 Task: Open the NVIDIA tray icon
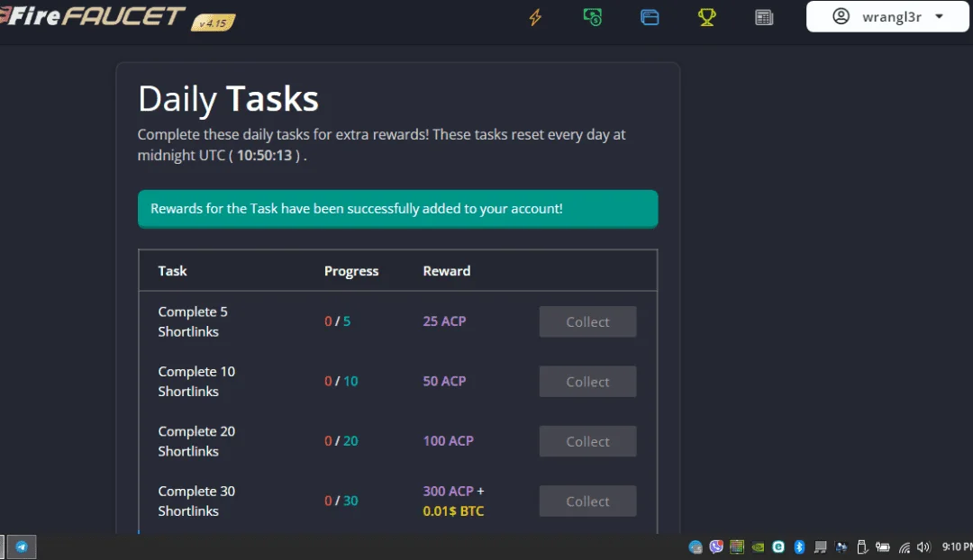tap(758, 547)
